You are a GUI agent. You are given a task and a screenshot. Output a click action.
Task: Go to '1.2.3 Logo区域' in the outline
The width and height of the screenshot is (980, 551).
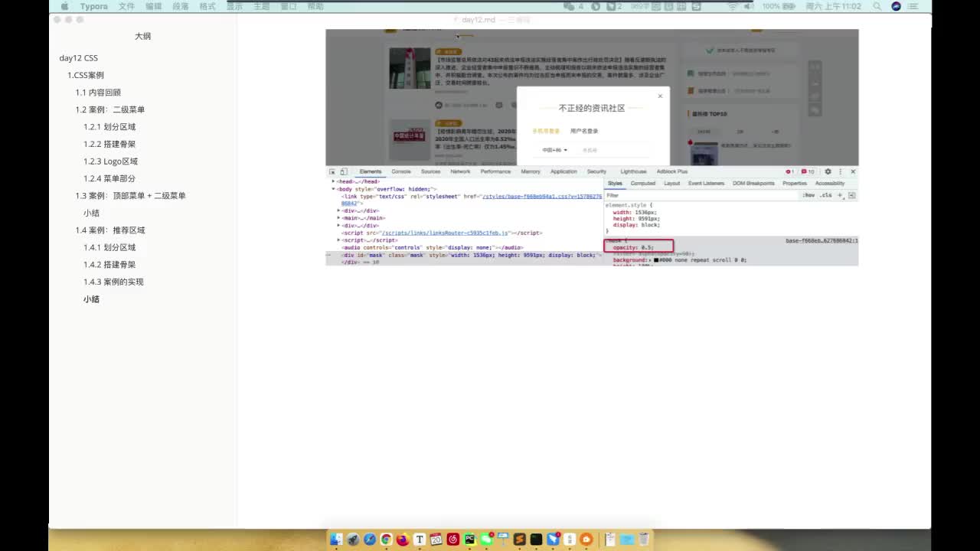(111, 161)
